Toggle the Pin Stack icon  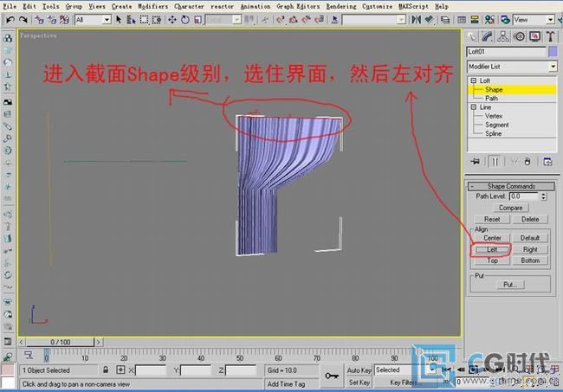(475, 162)
